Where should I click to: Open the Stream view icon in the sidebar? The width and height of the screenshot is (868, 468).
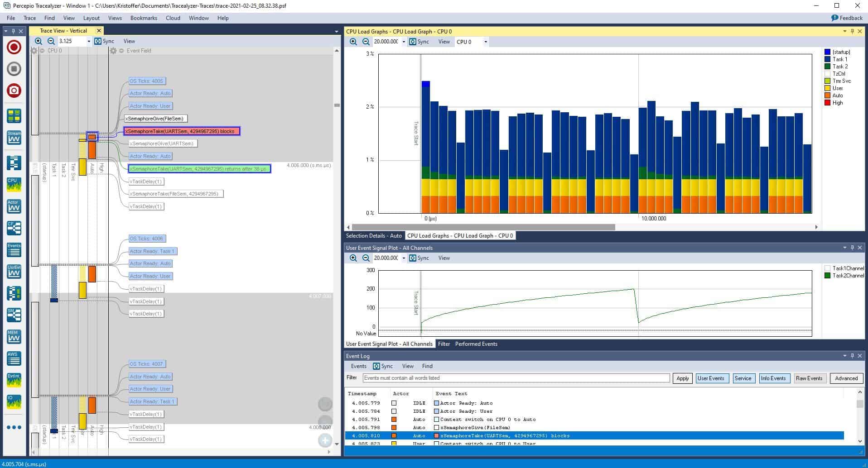pyautogui.click(x=14, y=138)
